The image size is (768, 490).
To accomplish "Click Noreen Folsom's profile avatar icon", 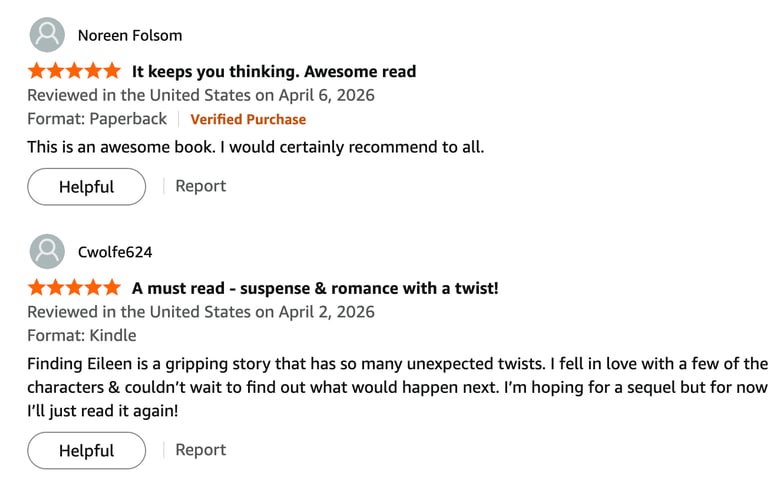I will tap(47, 35).
